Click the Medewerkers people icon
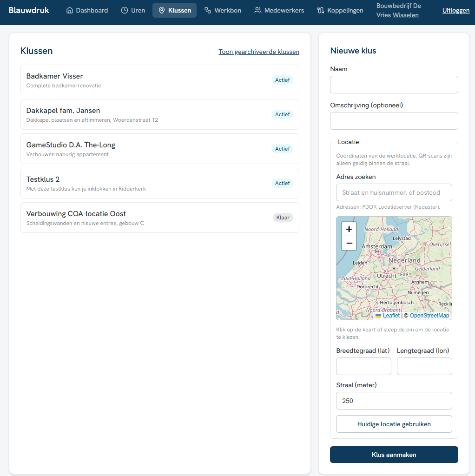The image size is (475, 476). point(257,10)
